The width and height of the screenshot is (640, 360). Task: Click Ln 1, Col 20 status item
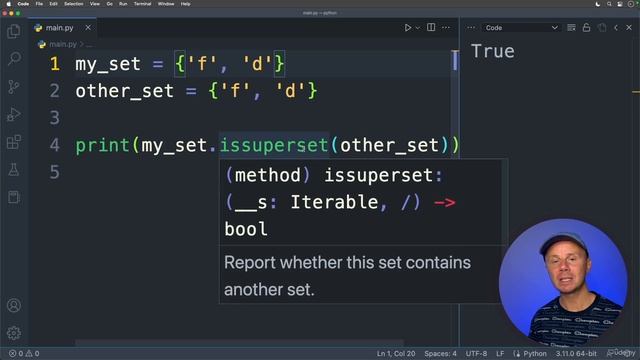pos(396,353)
